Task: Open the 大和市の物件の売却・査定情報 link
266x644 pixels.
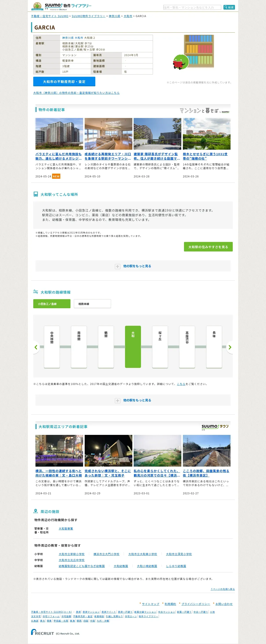Action: (x=76, y=93)
